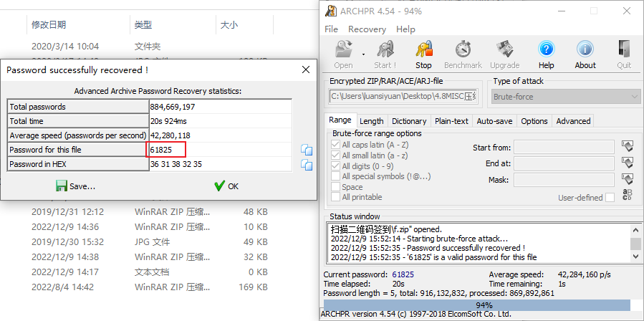This screenshot has width=644, height=321.
Task: Click the Start from charset picker icon
Action: pyautogui.click(x=628, y=147)
